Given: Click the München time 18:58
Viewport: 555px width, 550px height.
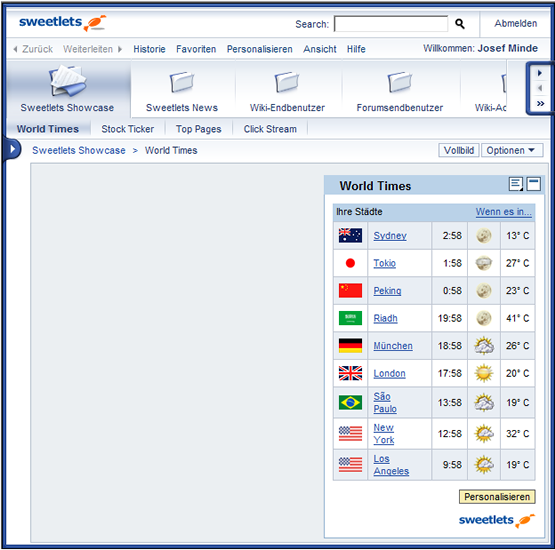Looking at the screenshot, I should 450,346.
